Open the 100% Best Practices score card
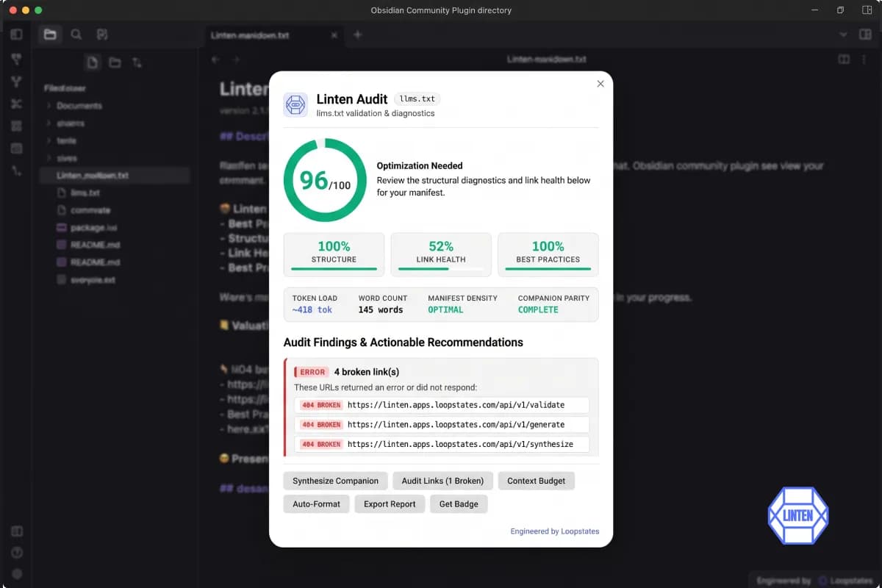This screenshot has width=882, height=588. 548,254
